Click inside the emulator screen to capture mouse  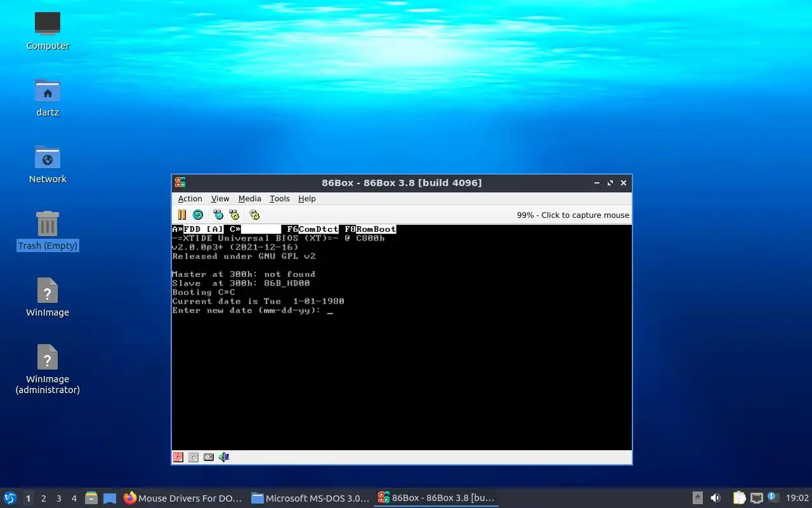click(402, 337)
